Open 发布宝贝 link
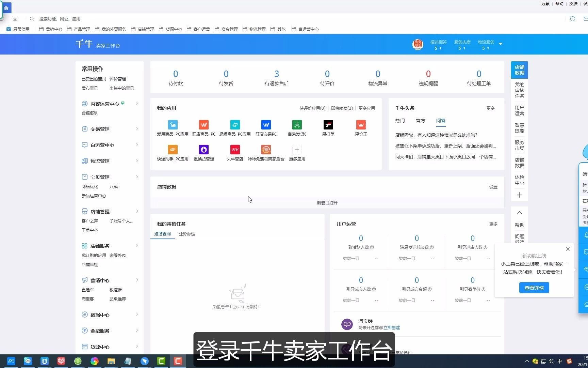 click(x=89, y=88)
